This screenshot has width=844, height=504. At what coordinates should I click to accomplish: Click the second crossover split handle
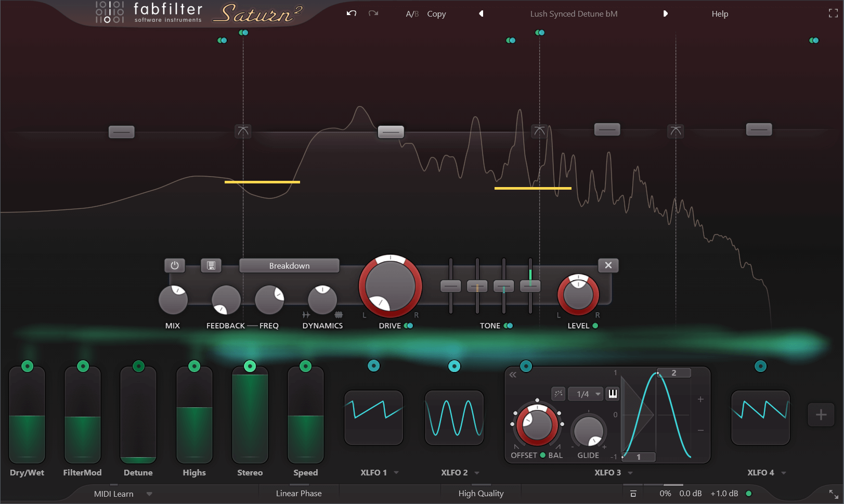tap(539, 131)
